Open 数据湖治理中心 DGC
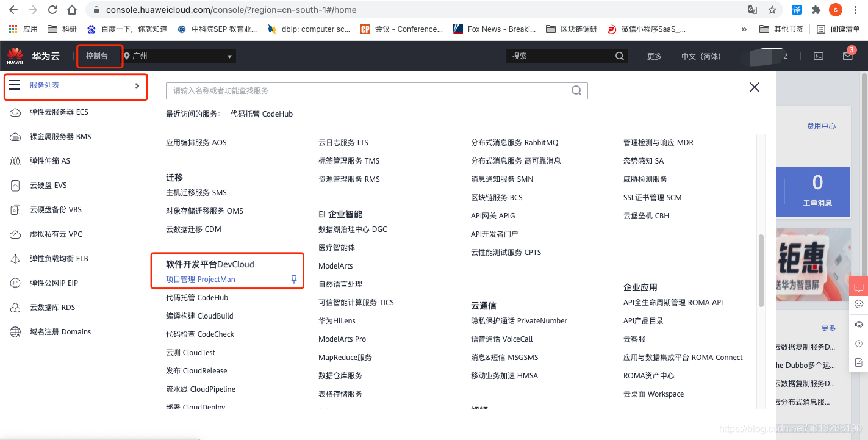868x440 pixels. [353, 229]
